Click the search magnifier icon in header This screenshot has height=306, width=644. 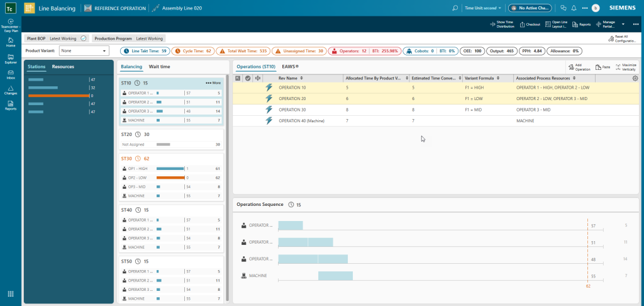[x=455, y=8]
